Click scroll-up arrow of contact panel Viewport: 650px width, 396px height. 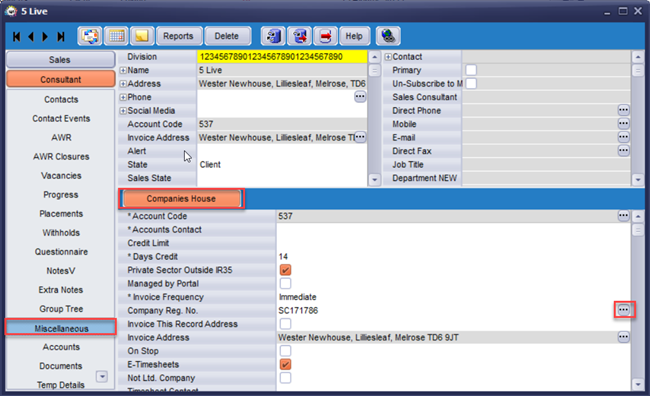638,57
